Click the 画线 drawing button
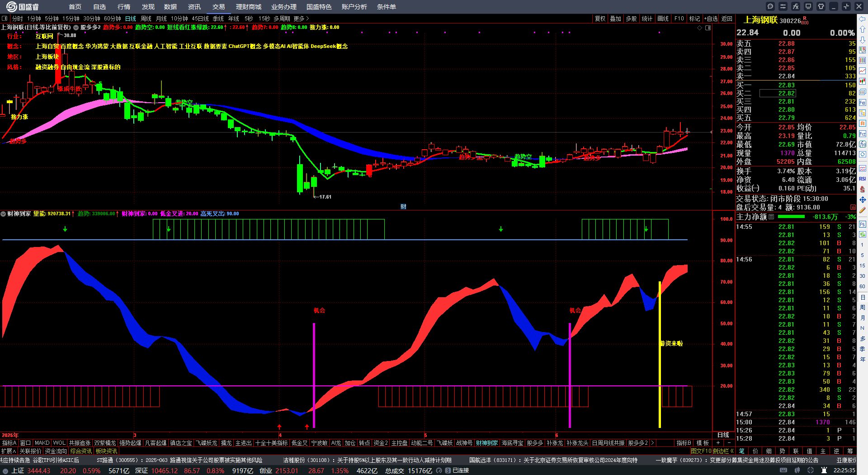 tap(663, 19)
